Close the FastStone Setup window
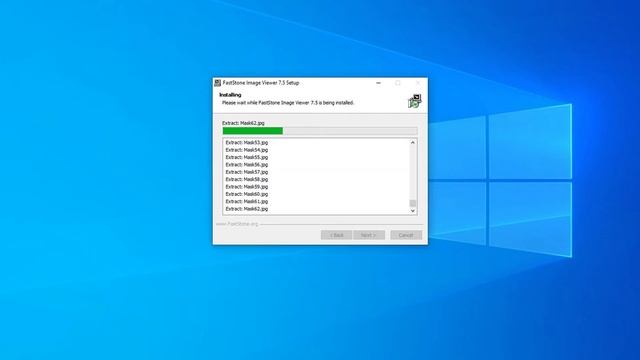This screenshot has width=640, height=360. (418, 83)
